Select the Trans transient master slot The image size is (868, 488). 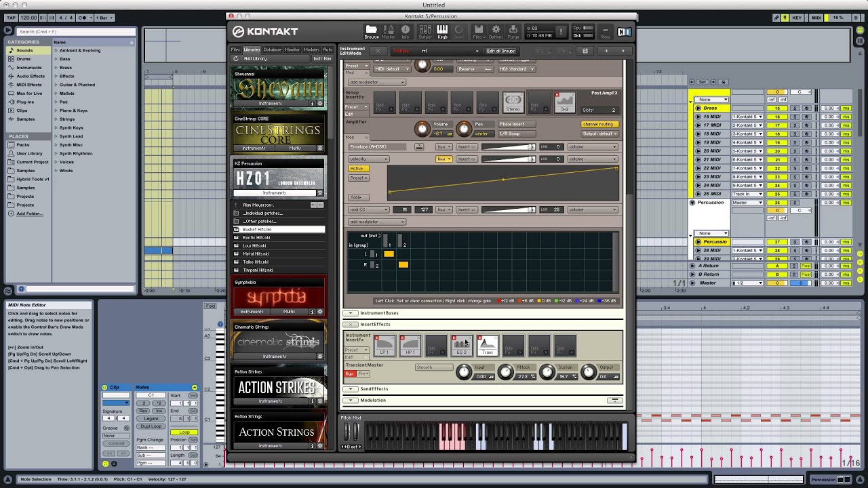point(488,346)
